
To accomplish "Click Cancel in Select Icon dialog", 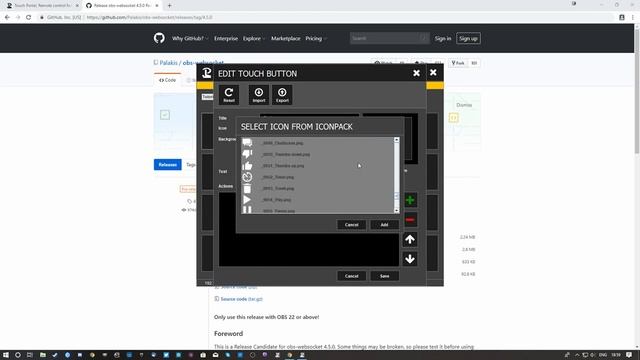I will click(351, 224).
